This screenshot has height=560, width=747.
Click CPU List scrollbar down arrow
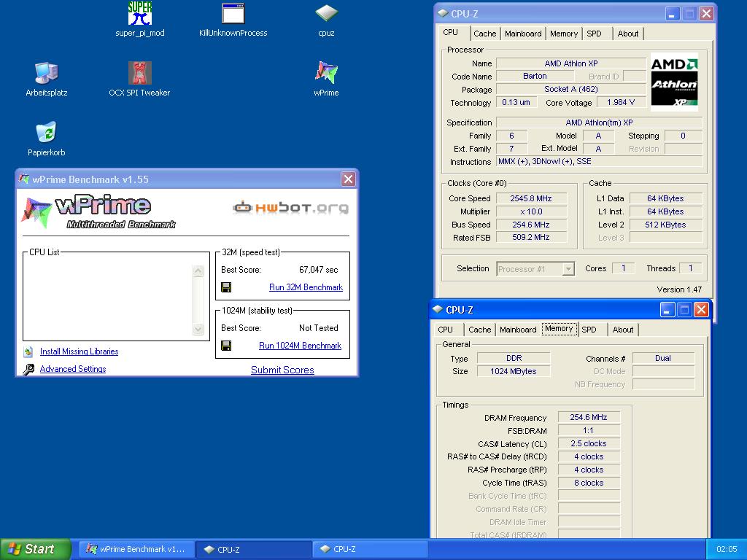click(198, 329)
